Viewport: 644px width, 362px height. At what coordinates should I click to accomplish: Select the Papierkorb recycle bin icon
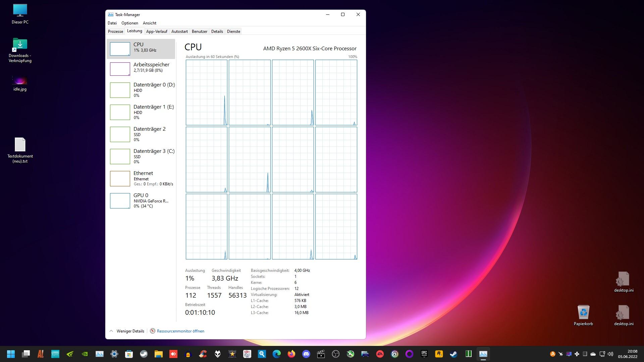(583, 315)
